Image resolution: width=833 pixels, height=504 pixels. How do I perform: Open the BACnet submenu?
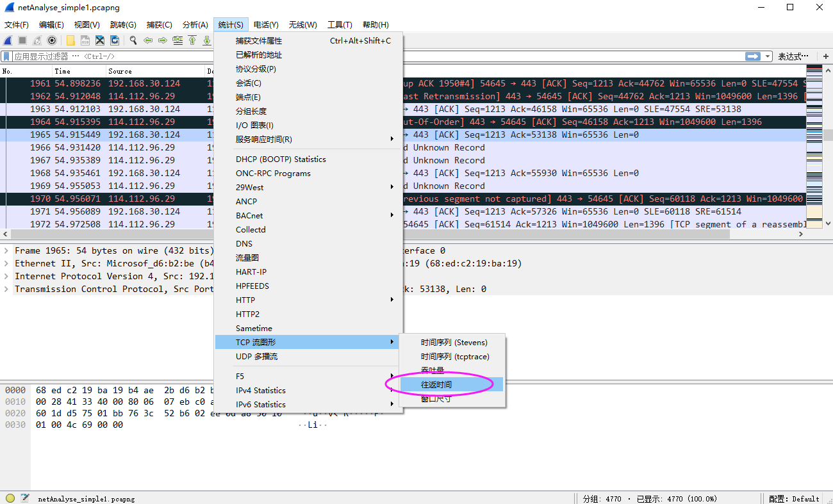coord(309,215)
